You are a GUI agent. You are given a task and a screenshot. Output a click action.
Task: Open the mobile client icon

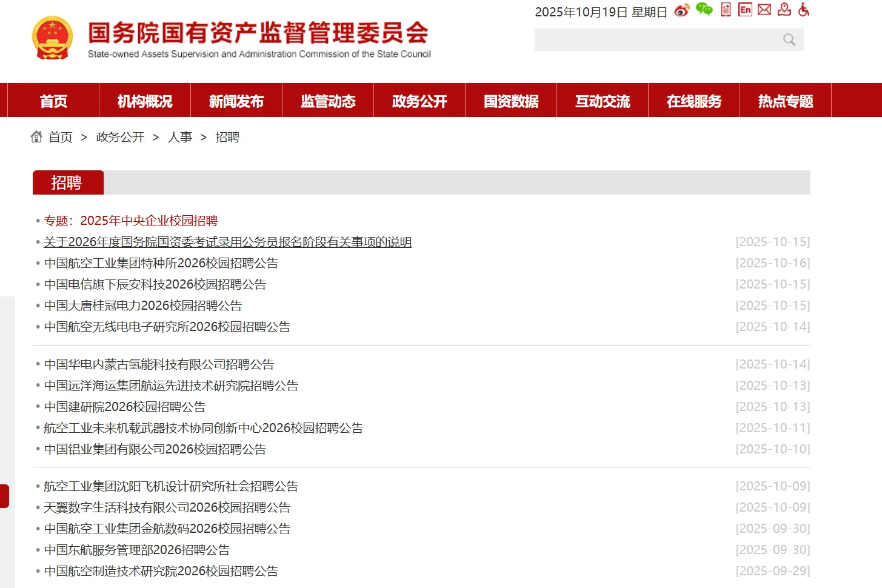pyautogui.click(x=726, y=9)
